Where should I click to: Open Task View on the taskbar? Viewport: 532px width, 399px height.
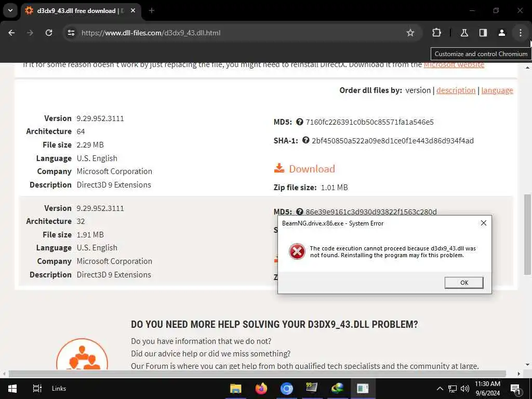[37, 389]
